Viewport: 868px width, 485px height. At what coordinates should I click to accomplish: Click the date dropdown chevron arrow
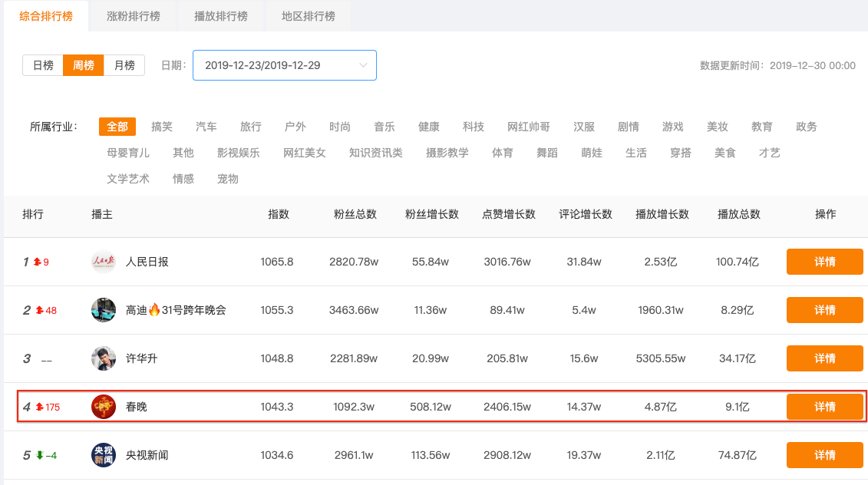pyautogui.click(x=363, y=65)
